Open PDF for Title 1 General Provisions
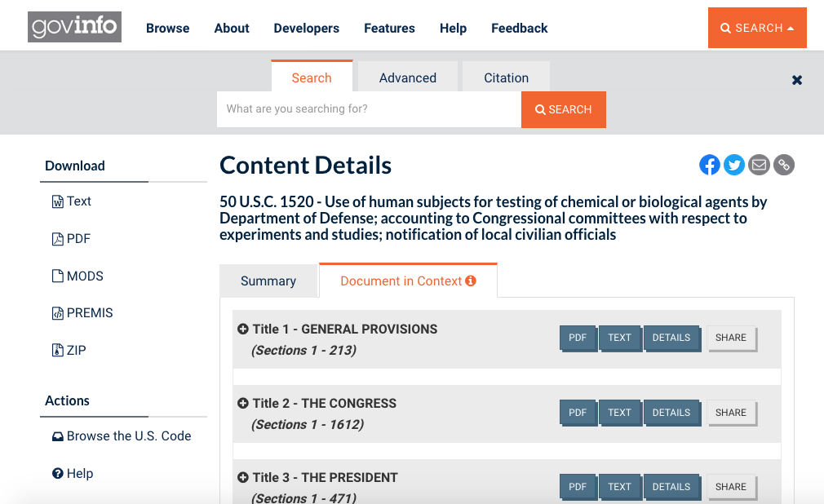824x504 pixels. coord(578,338)
